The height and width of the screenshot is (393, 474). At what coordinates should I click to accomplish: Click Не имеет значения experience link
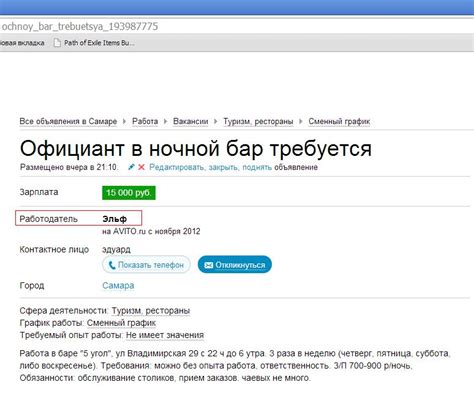coord(165,335)
